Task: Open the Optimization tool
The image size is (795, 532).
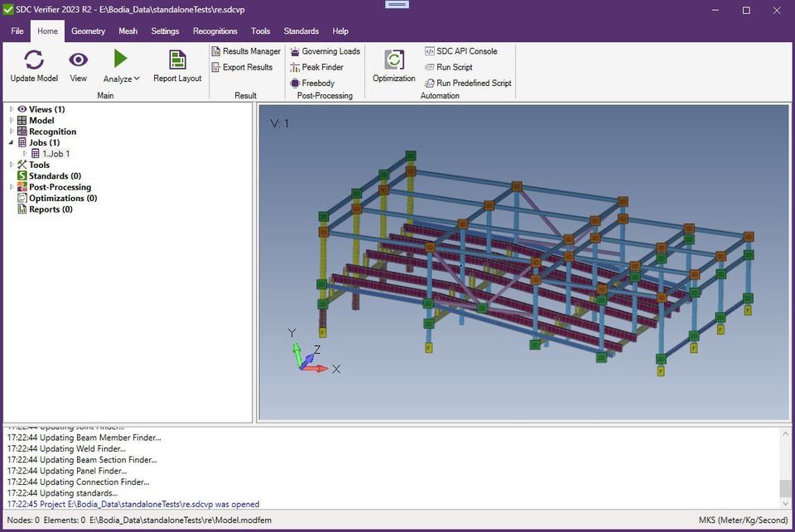Action: click(x=394, y=60)
